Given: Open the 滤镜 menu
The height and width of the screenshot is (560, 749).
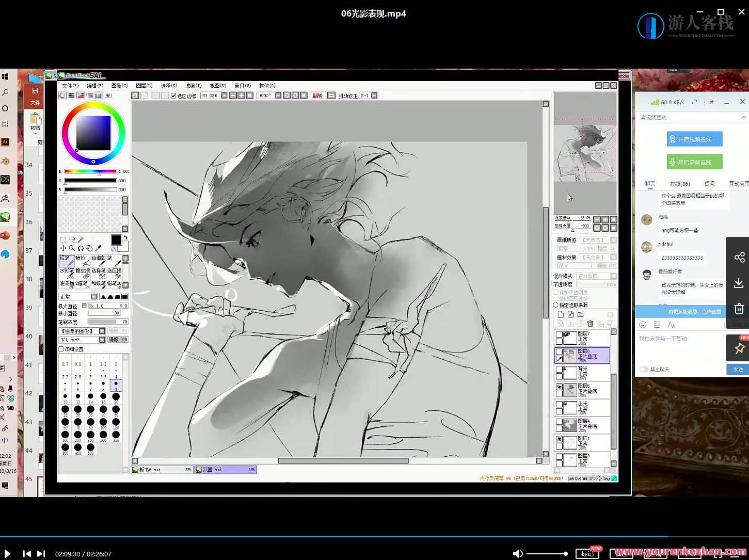Looking at the screenshot, I should tap(193, 86).
